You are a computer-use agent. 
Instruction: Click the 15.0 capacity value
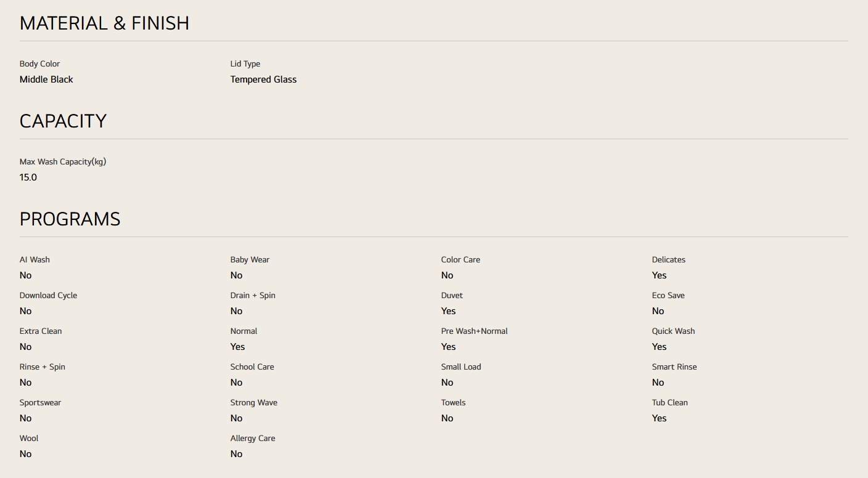click(x=28, y=177)
